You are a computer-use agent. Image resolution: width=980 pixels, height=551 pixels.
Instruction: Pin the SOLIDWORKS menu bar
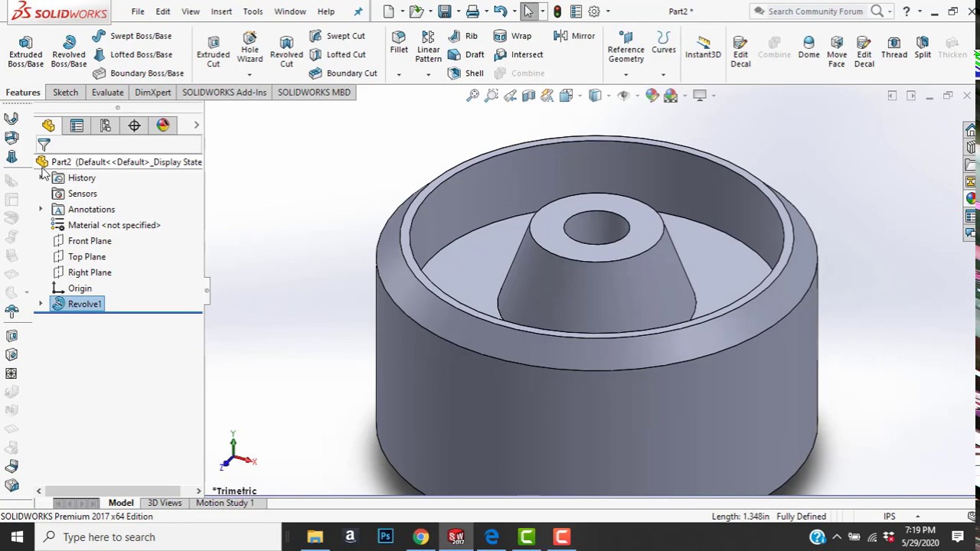[x=358, y=11]
